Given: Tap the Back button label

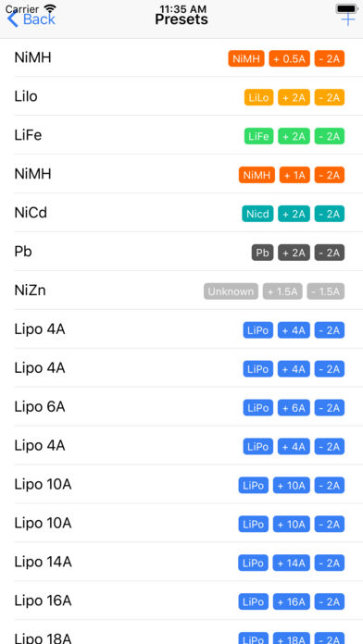Looking at the screenshot, I should coord(39,19).
